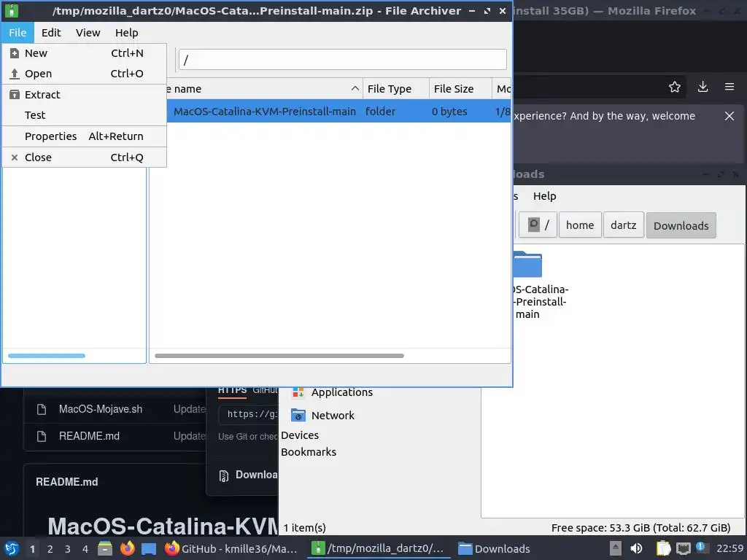Screen dimensions: 747x560
Task: Switch to workspace 2
Action: pos(50,549)
